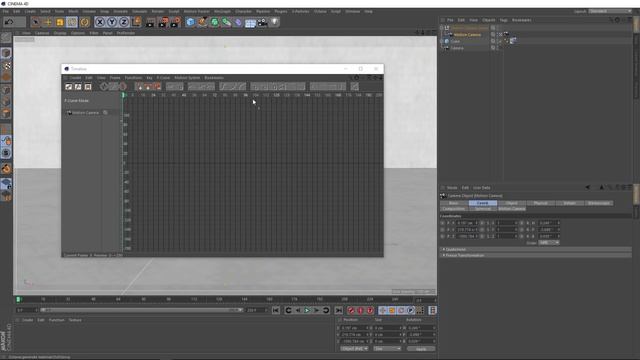Render to Picture Viewer
640x360 pixels.
click(x=163, y=22)
